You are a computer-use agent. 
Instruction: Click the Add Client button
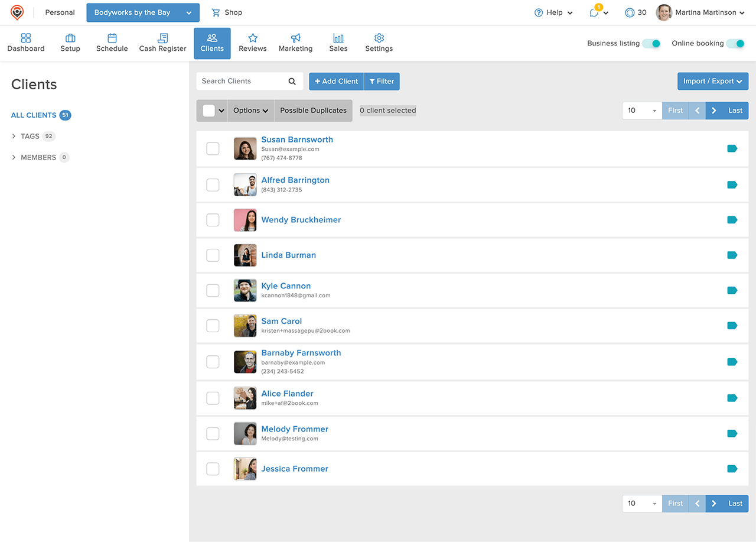point(336,82)
